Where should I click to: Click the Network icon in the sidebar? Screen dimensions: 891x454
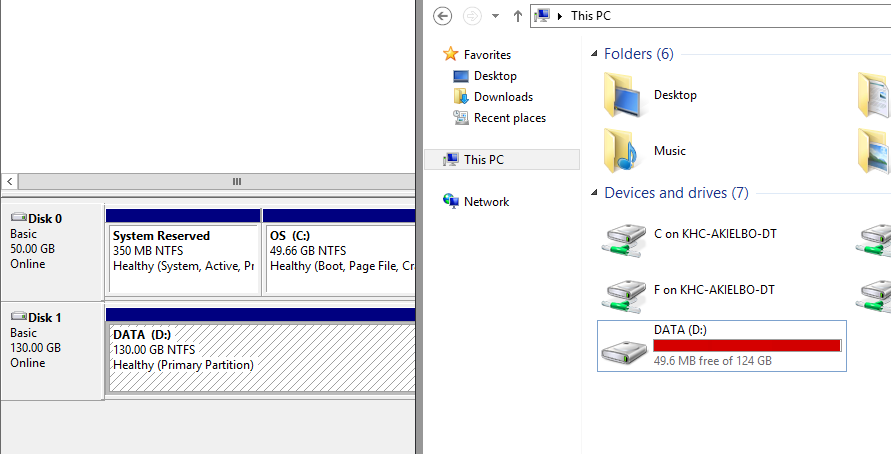coord(451,201)
